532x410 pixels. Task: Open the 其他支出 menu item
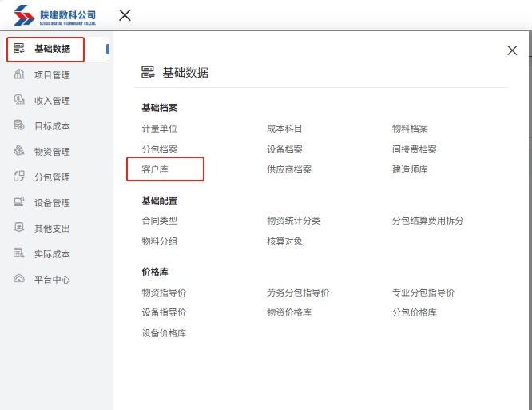[x=52, y=229]
